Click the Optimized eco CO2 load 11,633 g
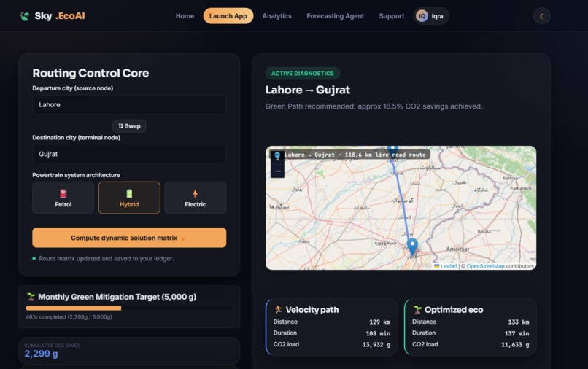 515,345
